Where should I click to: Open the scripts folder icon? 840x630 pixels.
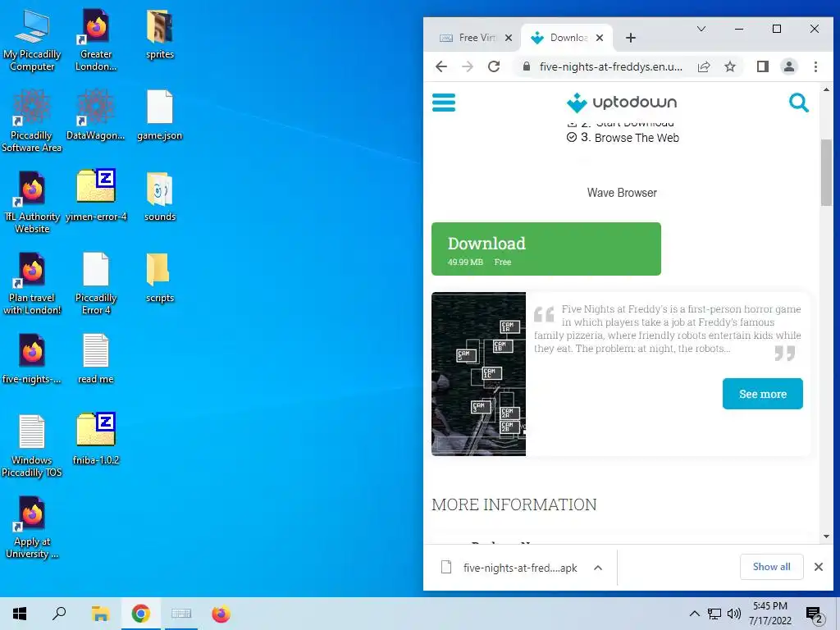coord(160,277)
